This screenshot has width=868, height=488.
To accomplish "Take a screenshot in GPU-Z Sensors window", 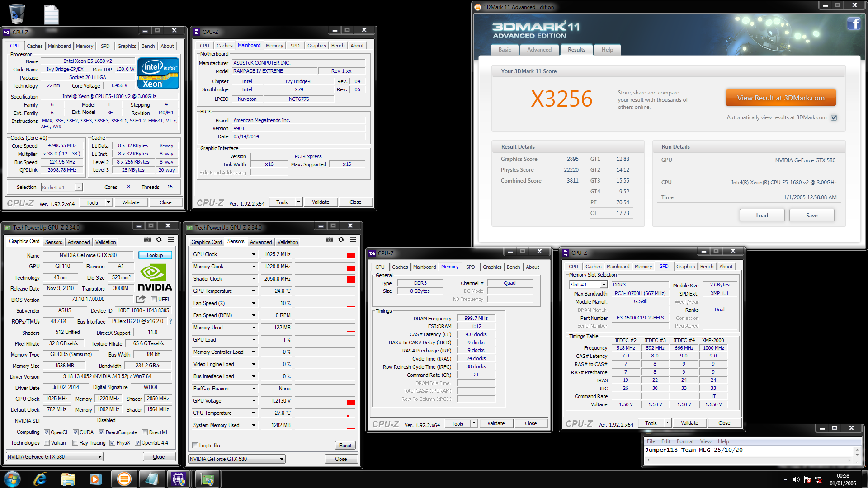I will click(x=330, y=239).
